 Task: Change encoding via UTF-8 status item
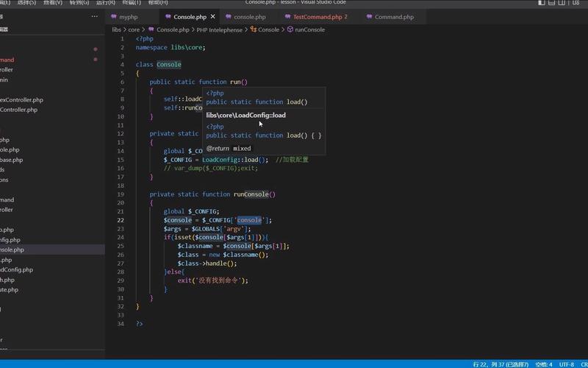click(x=567, y=364)
